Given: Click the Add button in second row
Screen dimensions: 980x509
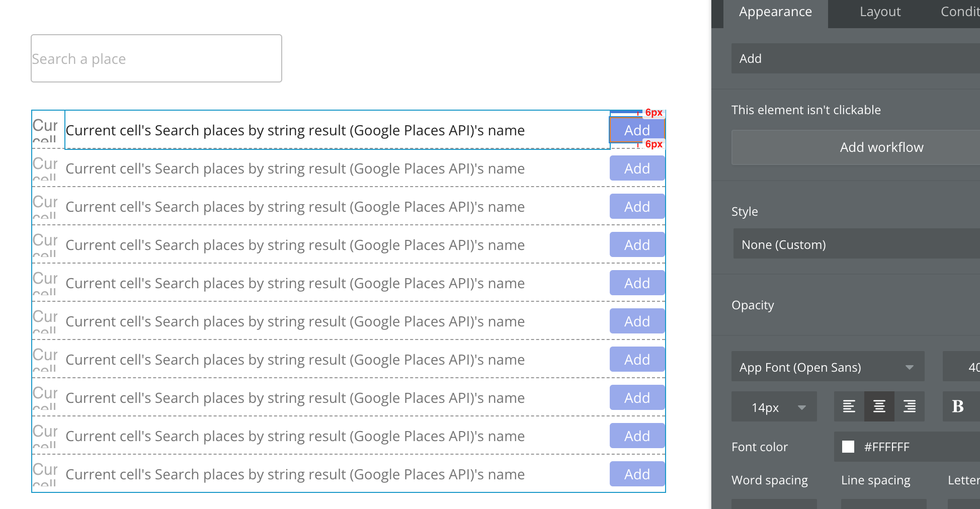Looking at the screenshot, I should pos(637,168).
